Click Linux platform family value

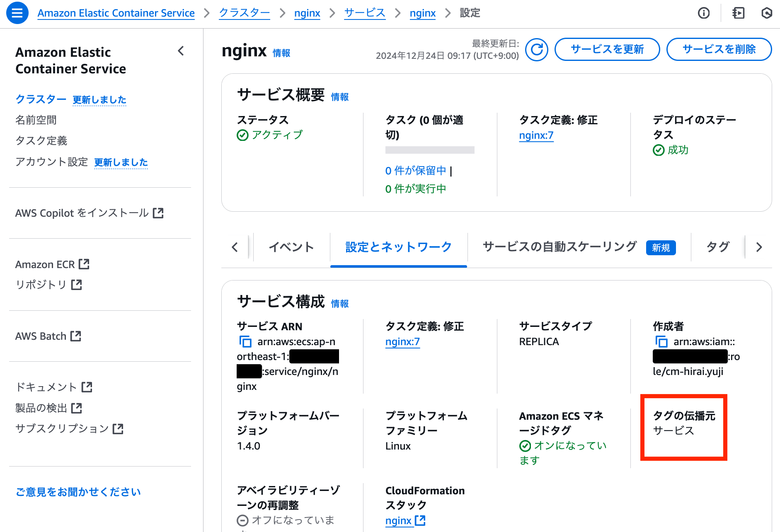(x=398, y=446)
